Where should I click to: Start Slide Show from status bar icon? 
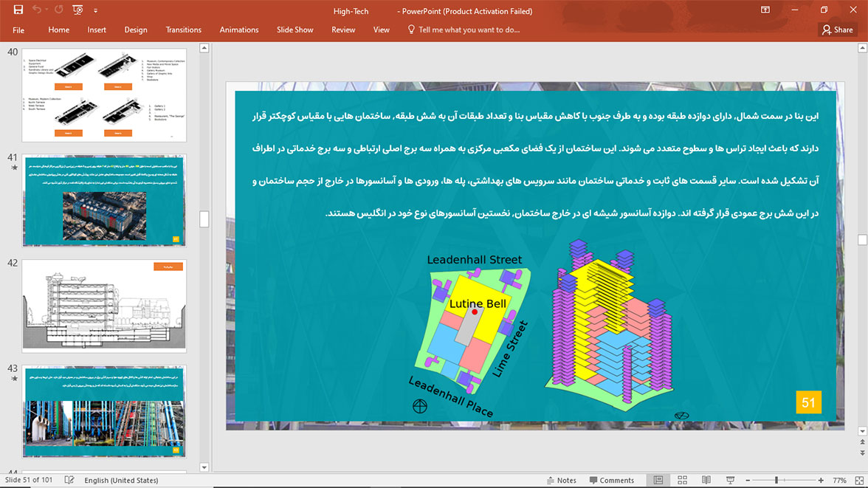(730, 480)
